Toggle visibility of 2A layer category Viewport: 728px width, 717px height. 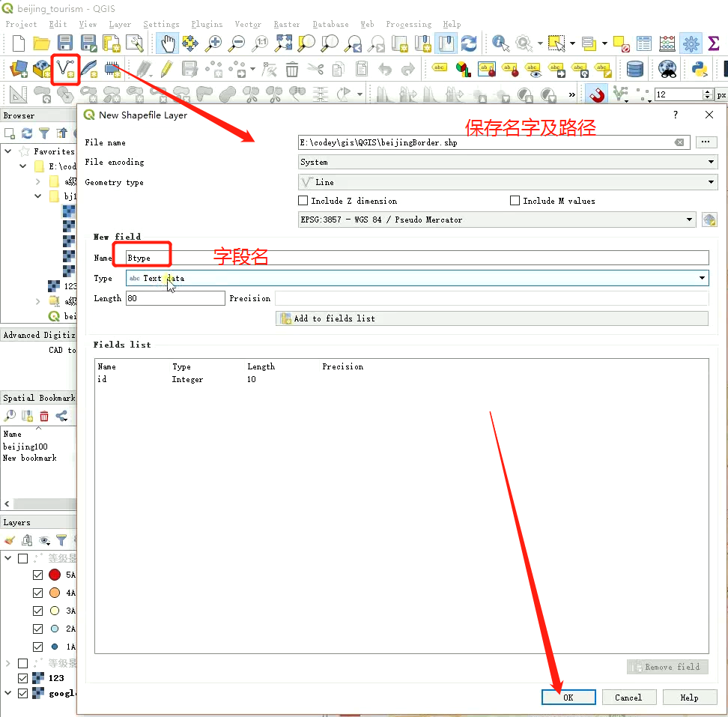coord(38,629)
